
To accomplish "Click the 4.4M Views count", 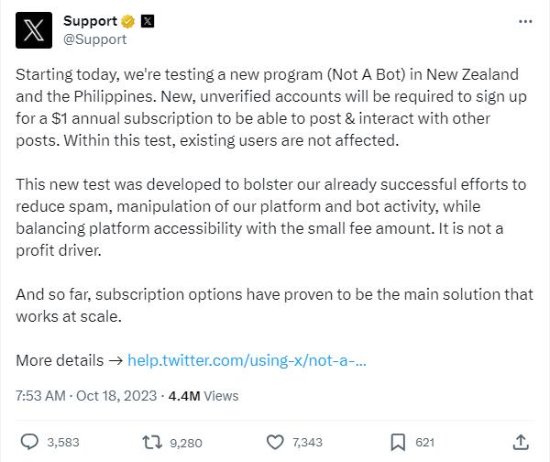I will point(203,396).
